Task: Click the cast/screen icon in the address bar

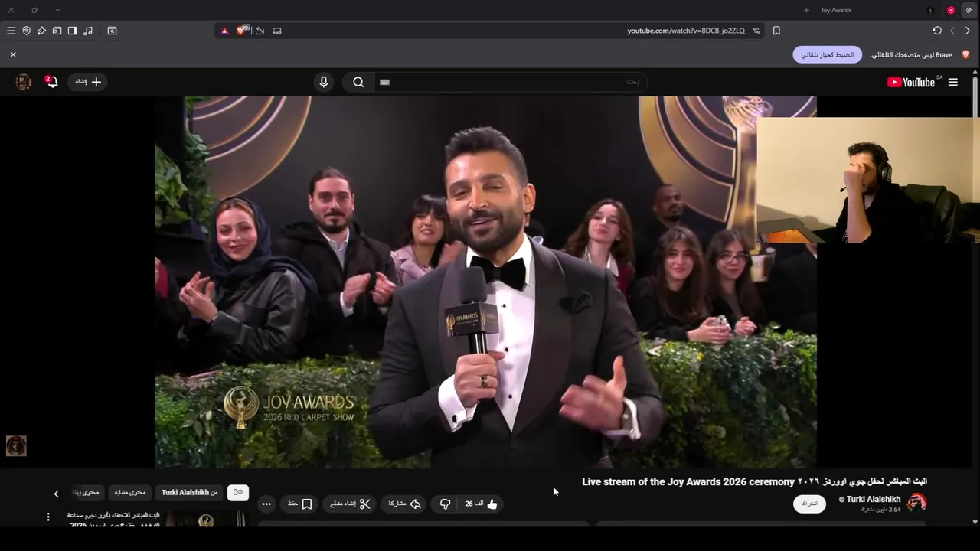Action: click(x=277, y=31)
